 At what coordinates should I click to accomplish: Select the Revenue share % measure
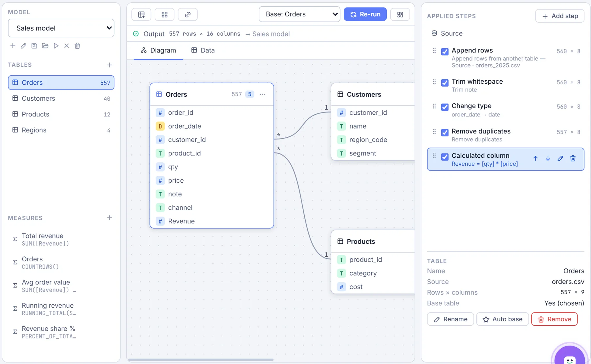pyautogui.click(x=61, y=332)
